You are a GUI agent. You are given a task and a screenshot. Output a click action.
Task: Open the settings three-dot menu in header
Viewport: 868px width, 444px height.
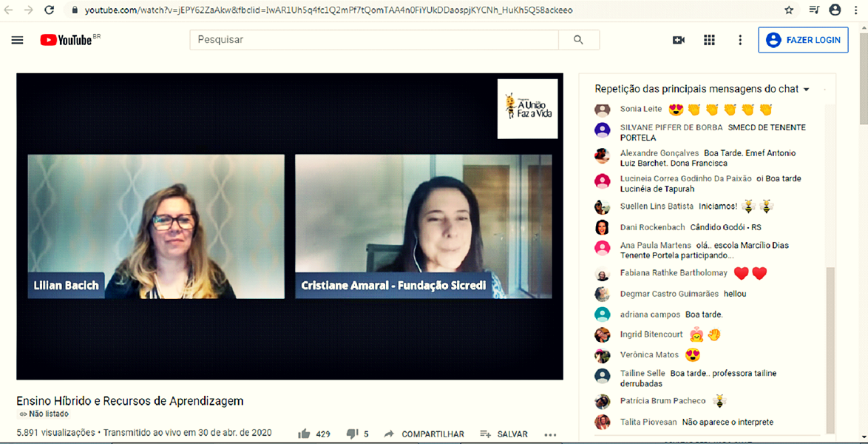pos(739,40)
